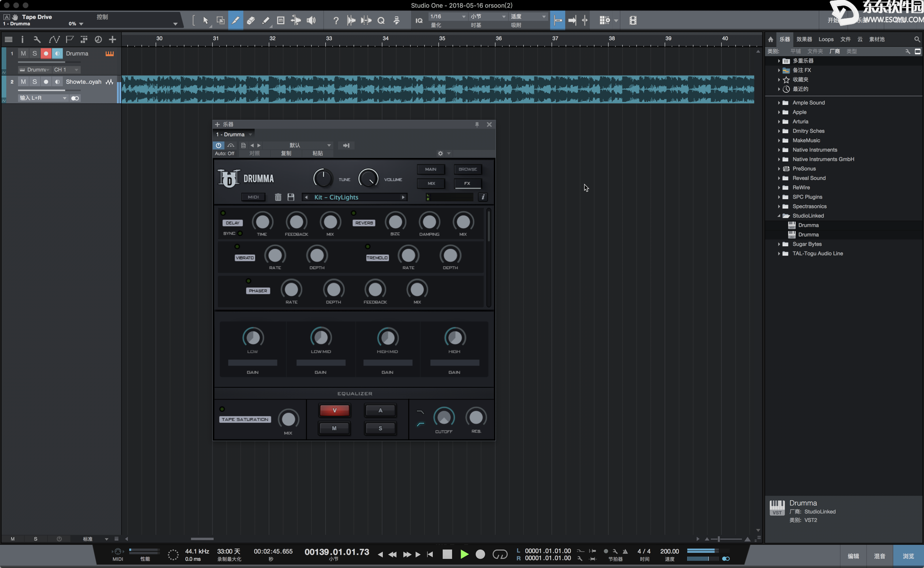Click the gear settings icon in instrument window
The width and height of the screenshot is (924, 568).
pyautogui.click(x=440, y=153)
